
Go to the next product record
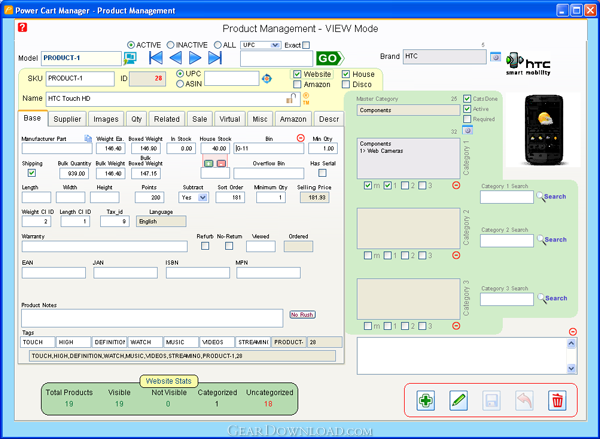coord(195,58)
